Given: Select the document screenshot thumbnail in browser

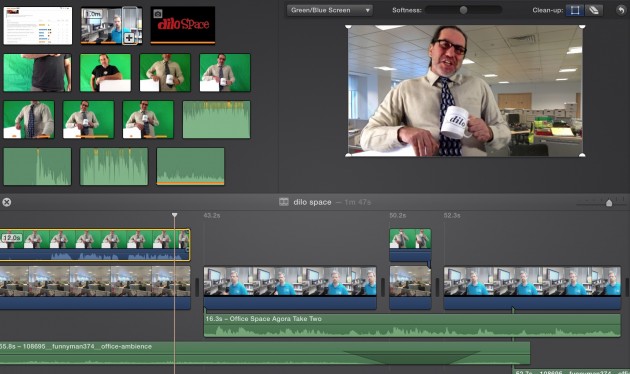Looking at the screenshot, I should 38,26.
